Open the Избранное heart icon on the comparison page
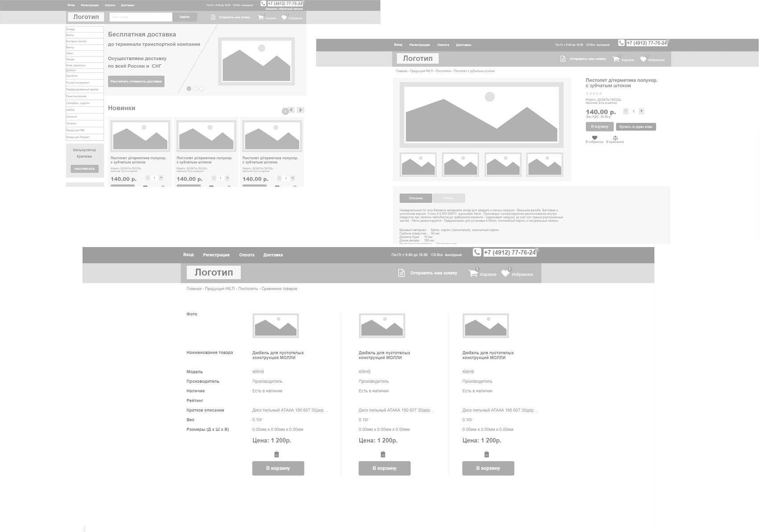The image size is (759, 532). 505,273
